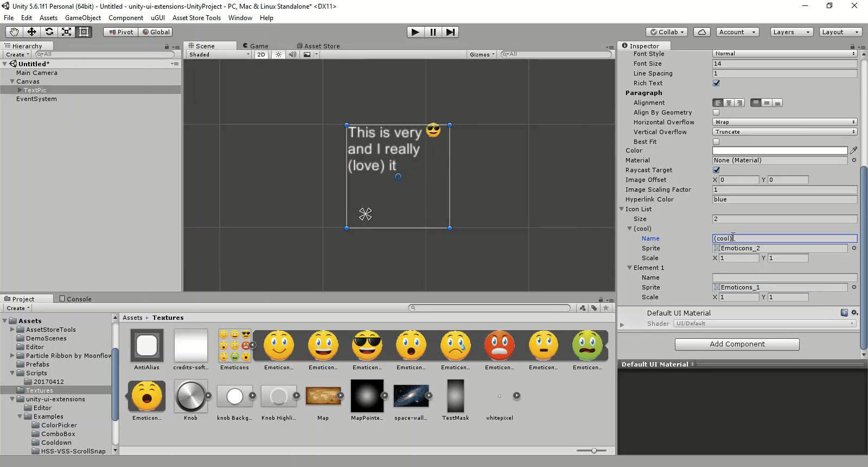
Task: Click Hierarchy Create button
Action: (x=17, y=54)
